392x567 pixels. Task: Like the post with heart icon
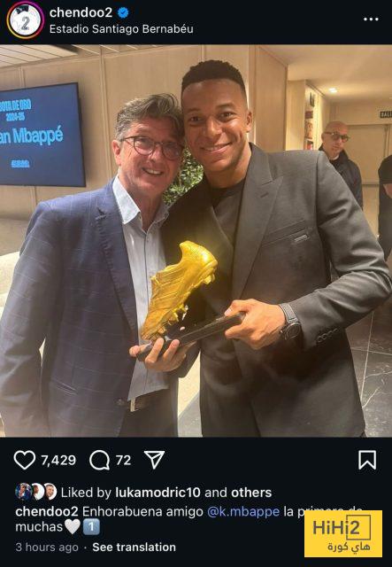[x=25, y=460]
